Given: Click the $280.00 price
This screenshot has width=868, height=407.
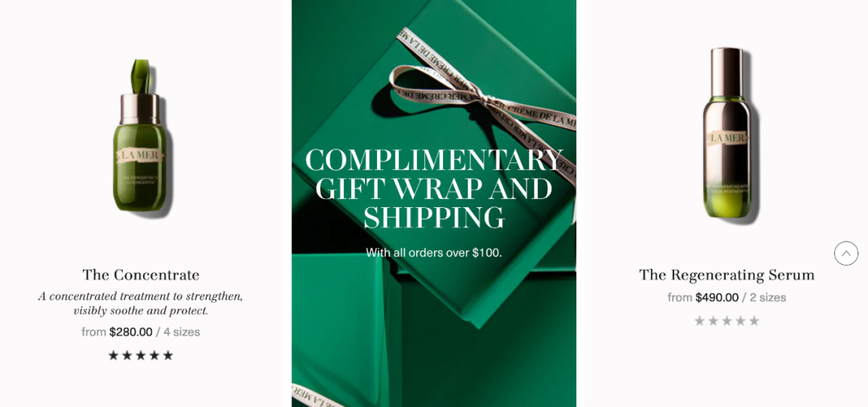Looking at the screenshot, I should pyautogui.click(x=131, y=332).
